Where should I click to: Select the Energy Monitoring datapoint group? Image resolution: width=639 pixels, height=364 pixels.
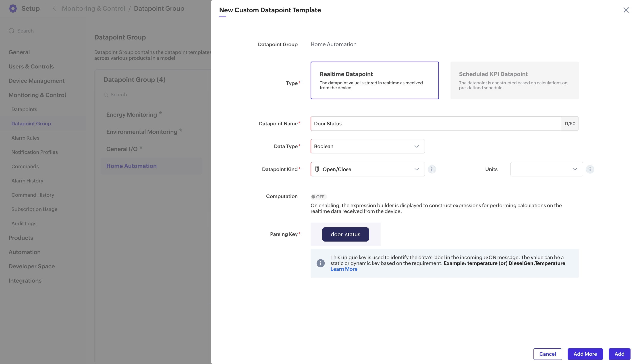pos(131,114)
